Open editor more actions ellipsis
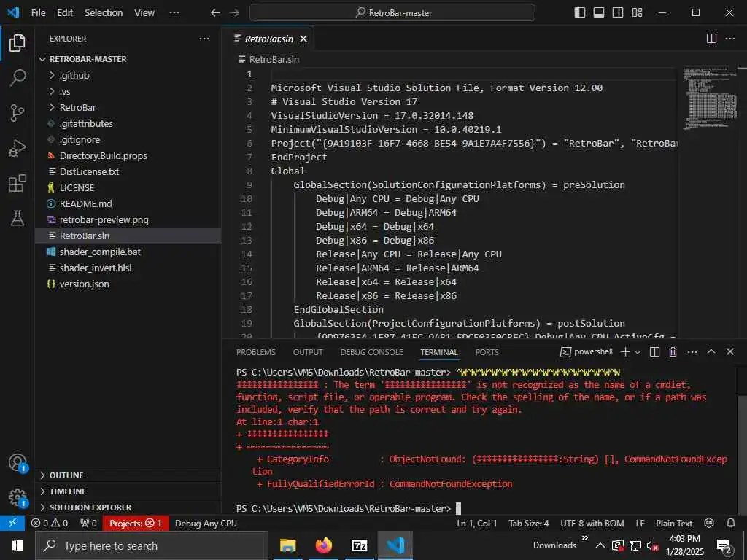Image resolution: width=747 pixels, height=560 pixels. [x=729, y=39]
